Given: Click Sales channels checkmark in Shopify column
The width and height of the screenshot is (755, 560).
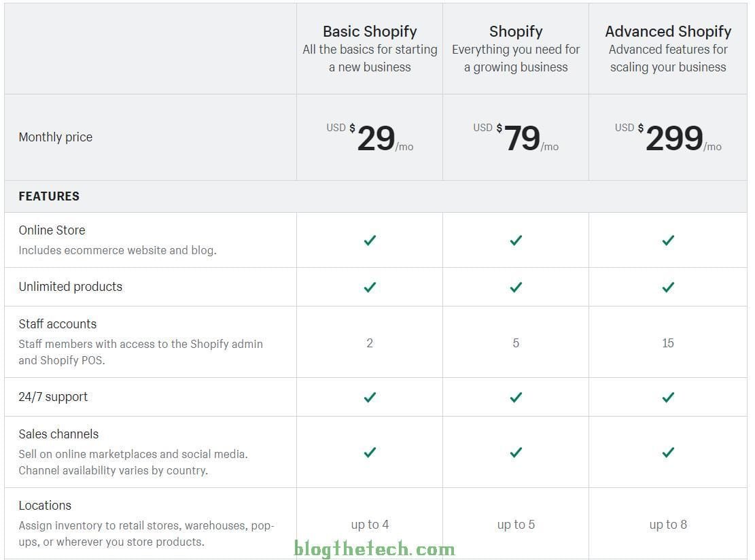Looking at the screenshot, I should pos(516,452).
